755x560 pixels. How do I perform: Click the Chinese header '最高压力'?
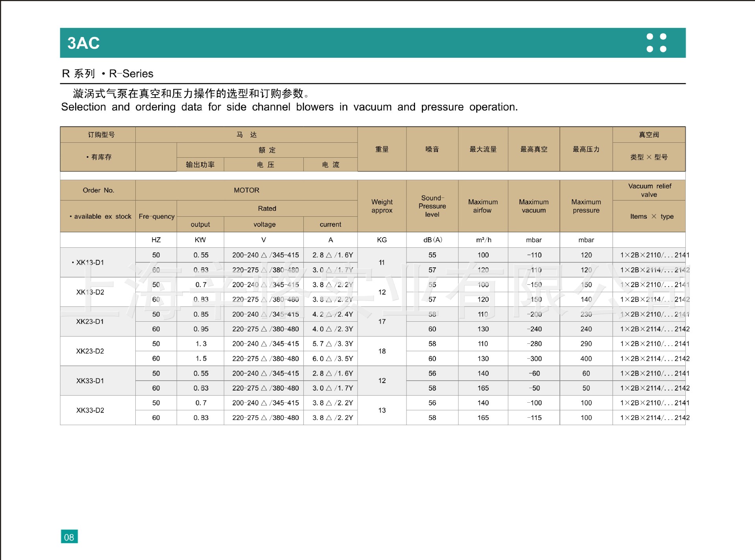pos(586,149)
